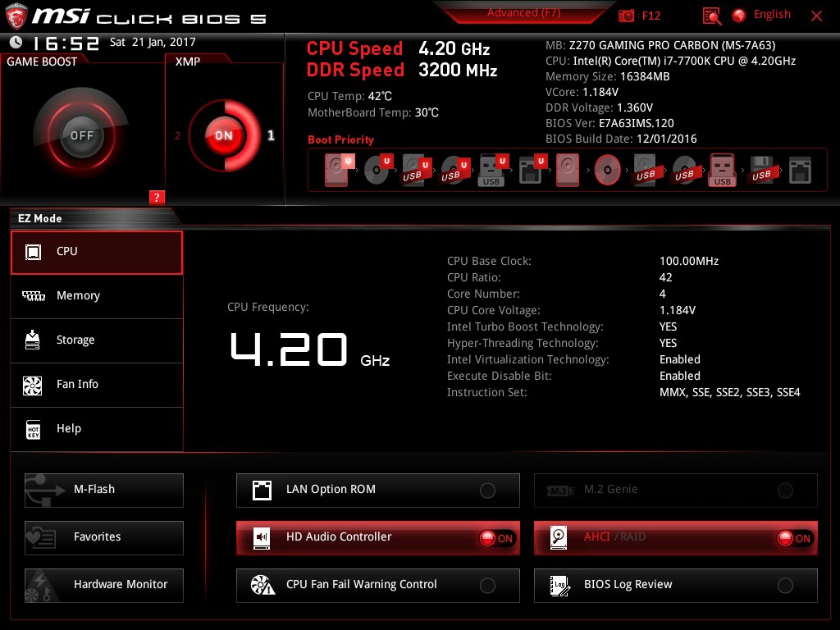This screenshot has height=630, width=840.
Task: Click the Boot Priority label
Action: pos(340,139)
